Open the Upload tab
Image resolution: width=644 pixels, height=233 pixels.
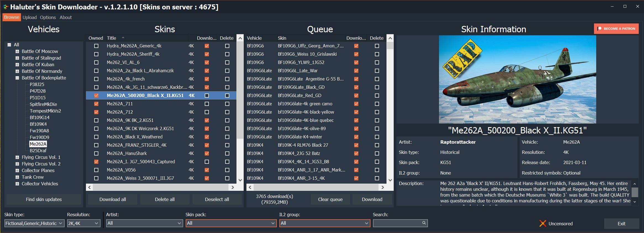[x=30, y=17]
